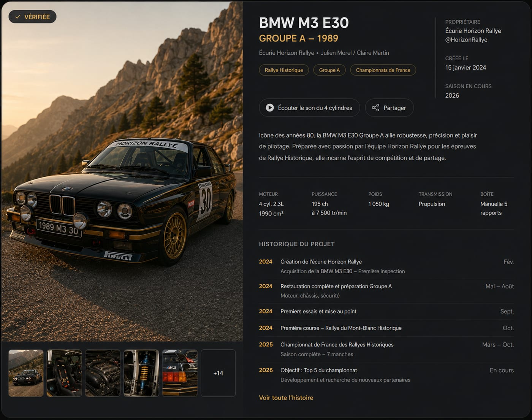
Task: Select the M3 rear tail light thumbnail
Action: [180, 373]
